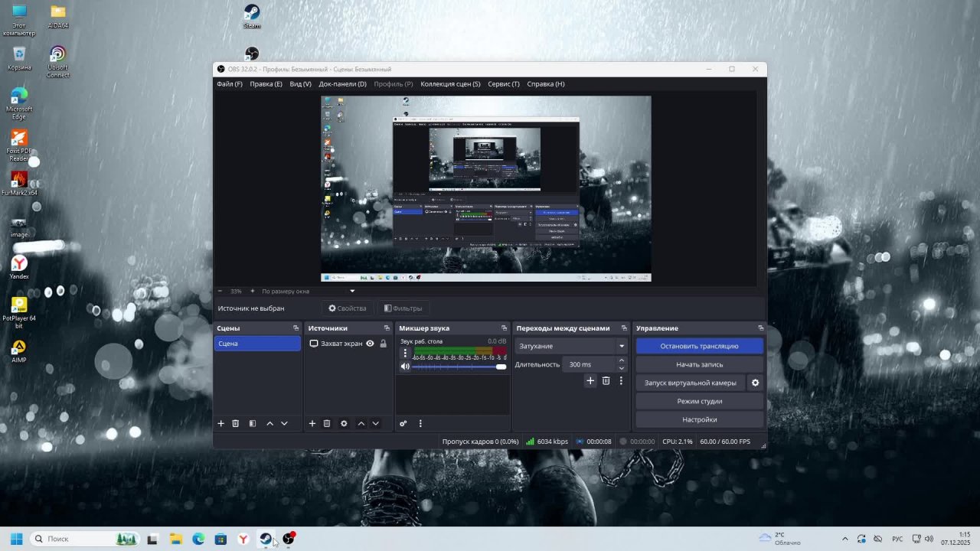
Task: Open Steam from the taskbar
Action: click(x=266, y=539)
